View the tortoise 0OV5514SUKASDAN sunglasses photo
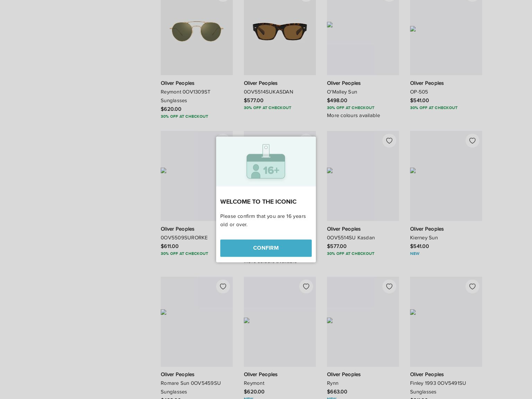 [x=280, y=31]
